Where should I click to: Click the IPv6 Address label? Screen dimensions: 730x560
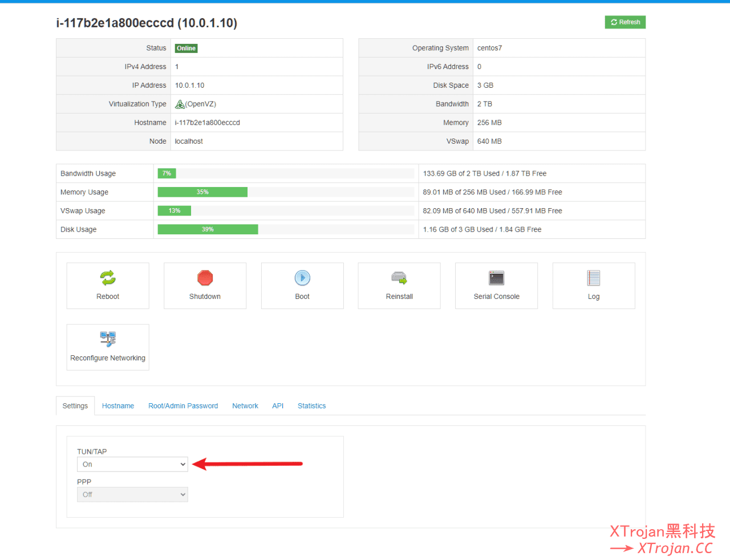coord(448,67)
